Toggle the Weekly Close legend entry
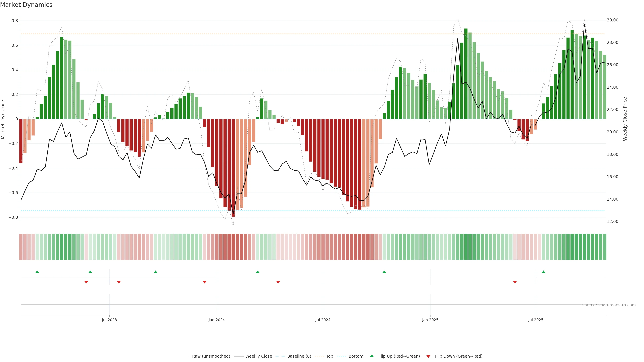The image size is (644, 362). (x=258, y=356)
